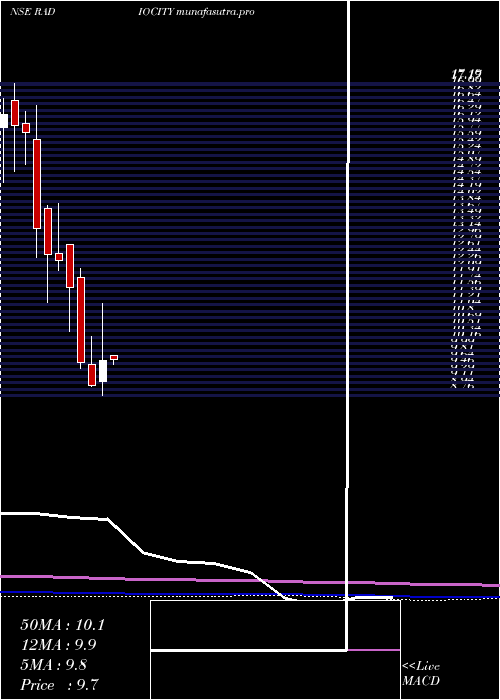
Task: Click the Price : 9.7 reading
Action: pos(59,685)
